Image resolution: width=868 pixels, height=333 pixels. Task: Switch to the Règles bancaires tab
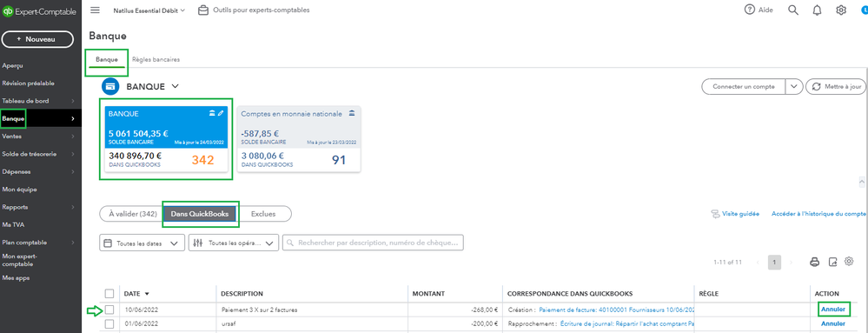156,59
